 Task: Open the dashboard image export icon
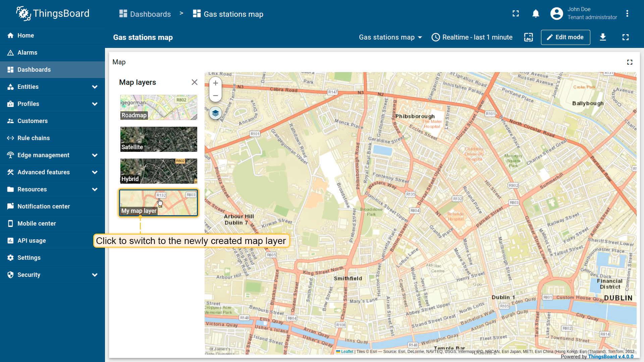click(x=528, y=37)
